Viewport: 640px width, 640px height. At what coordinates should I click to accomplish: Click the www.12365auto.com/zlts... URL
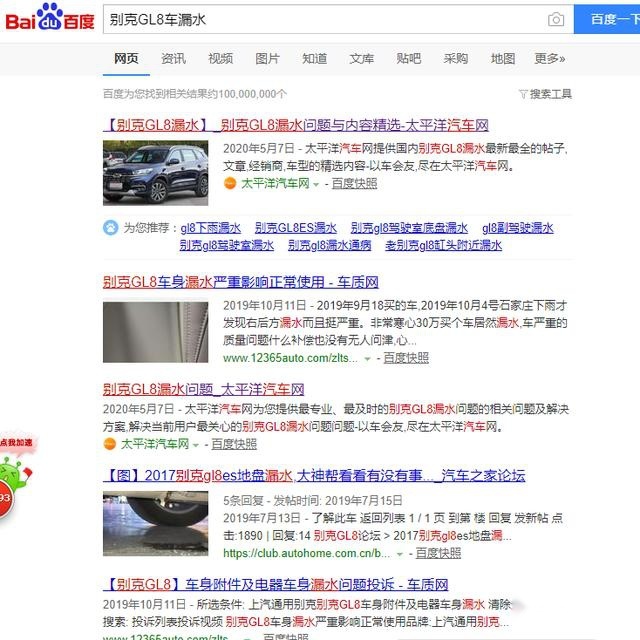290,358
